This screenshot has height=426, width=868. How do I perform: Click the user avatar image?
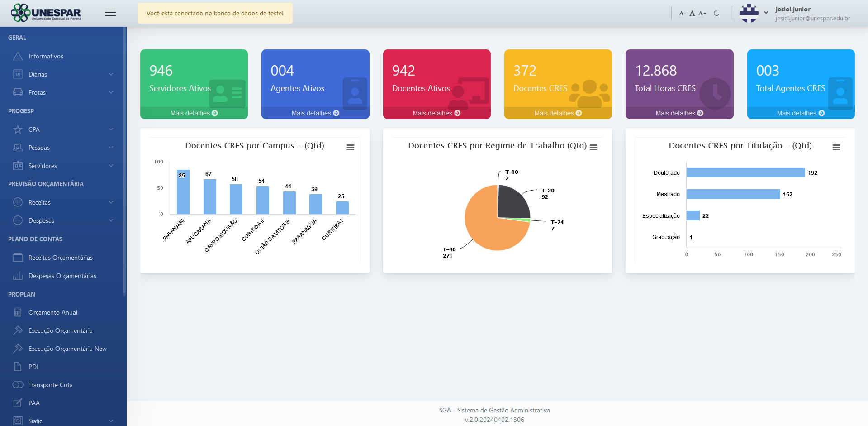click(749, 13)
